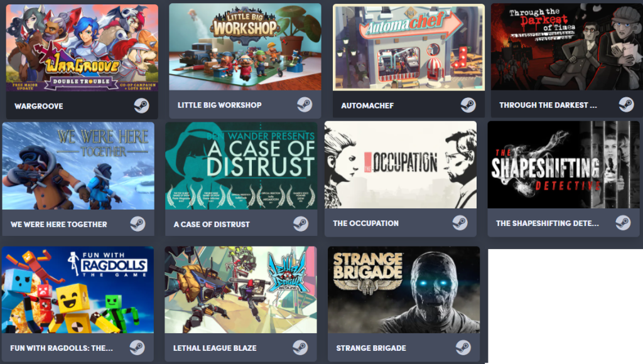
Task: Select the Lethal League Blaze cover art
Action: tap(240, 290)
